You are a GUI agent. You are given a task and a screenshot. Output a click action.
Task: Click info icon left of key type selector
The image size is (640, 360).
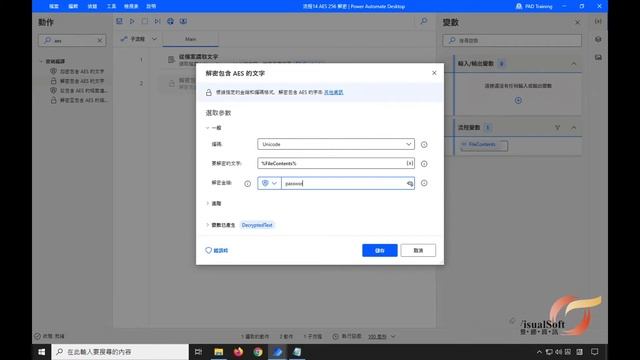click(x=247, y=184)
